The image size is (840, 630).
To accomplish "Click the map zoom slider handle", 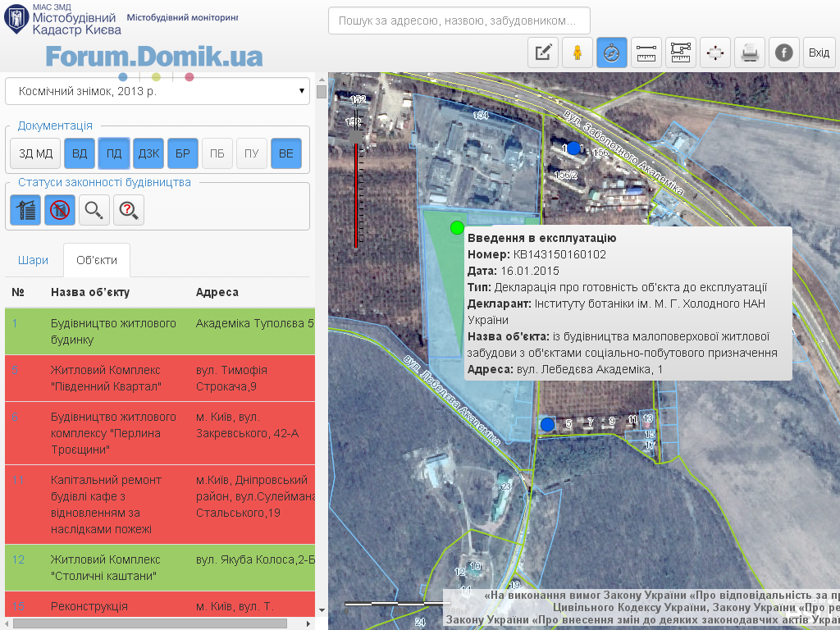I will click(x=356, y=137).
